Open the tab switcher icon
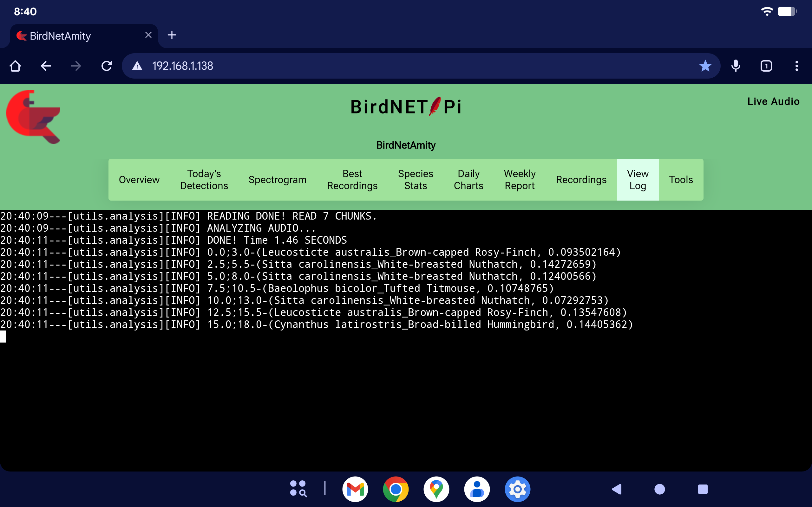The image size is (812, 507). click(766, 66)
